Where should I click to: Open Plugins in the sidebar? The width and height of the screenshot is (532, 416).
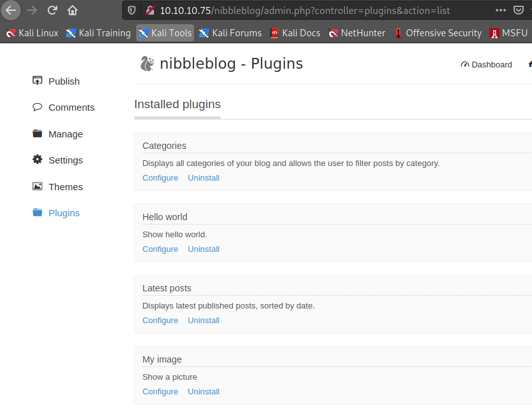coord(64,213)
